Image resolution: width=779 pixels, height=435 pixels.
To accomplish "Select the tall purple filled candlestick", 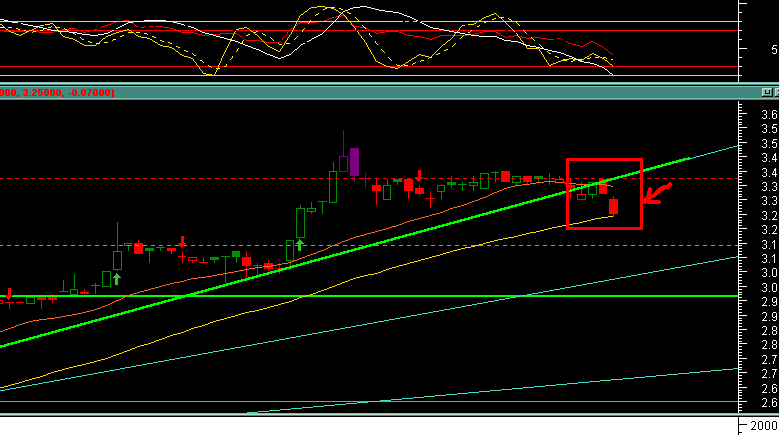I will pyautogui.click(x=354, y=162).
